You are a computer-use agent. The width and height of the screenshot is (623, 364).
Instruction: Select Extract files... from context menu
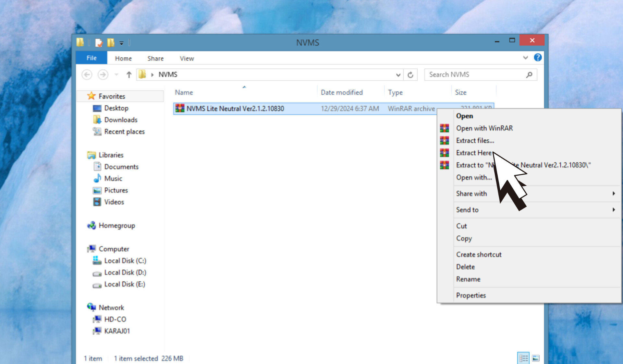tap(475, 140)
